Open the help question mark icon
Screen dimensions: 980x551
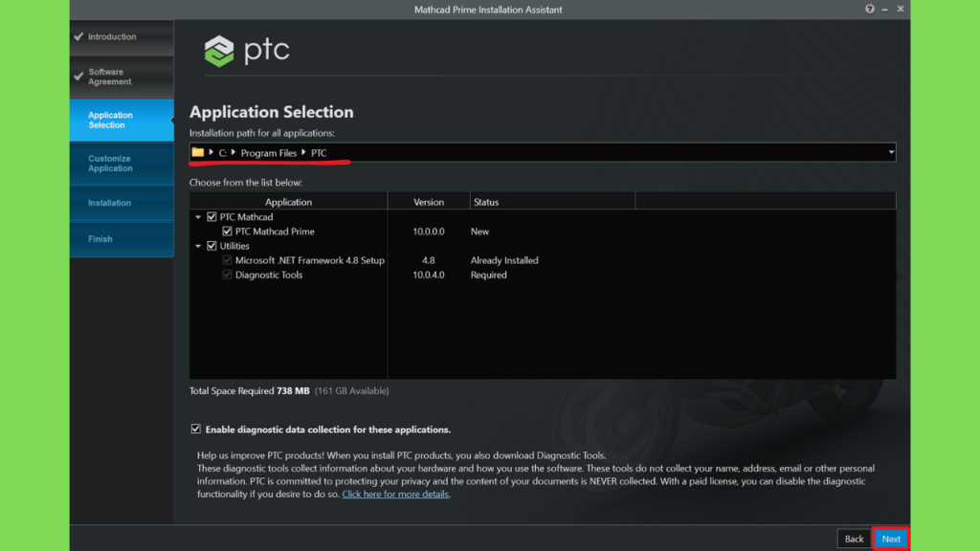click(869, 9)
